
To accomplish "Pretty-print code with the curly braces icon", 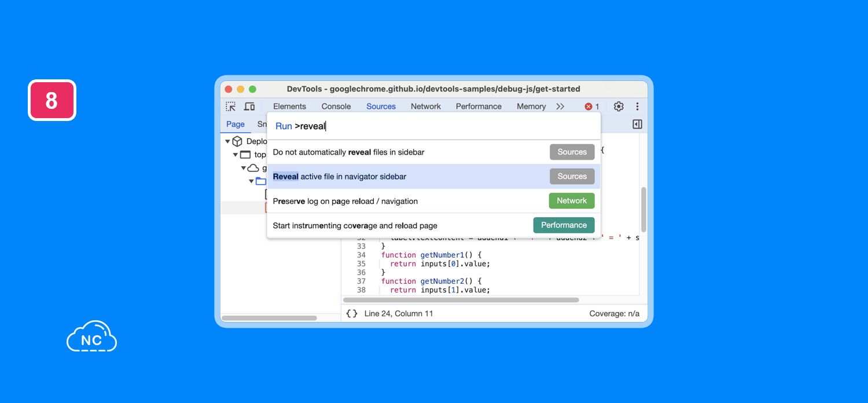I will pos(352,313).
